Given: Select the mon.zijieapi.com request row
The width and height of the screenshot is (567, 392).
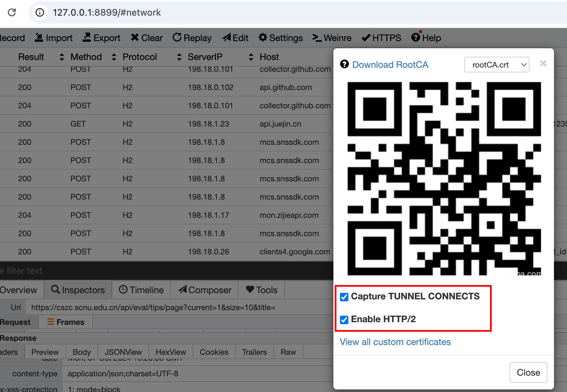Looking at the screenshot, I should (166, 215).
